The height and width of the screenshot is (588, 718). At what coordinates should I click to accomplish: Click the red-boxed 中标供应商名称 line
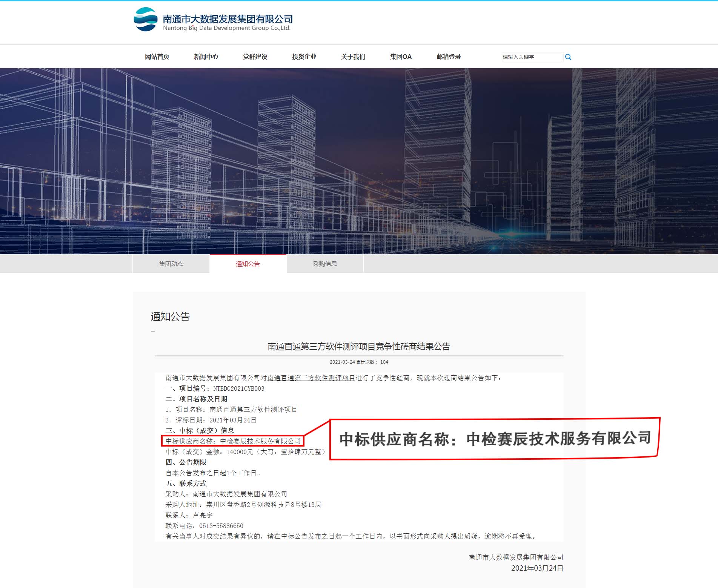pos(233,441)
